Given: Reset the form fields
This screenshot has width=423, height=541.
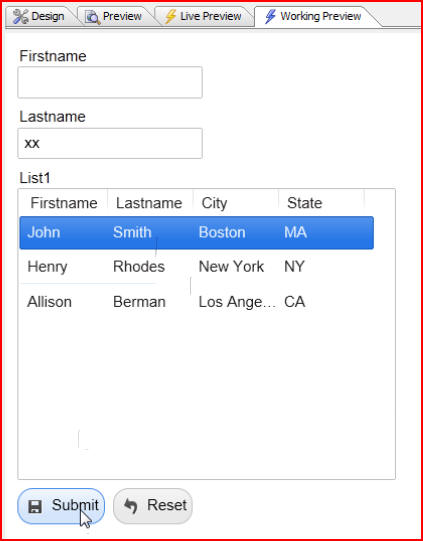Looking at the screenshot, I should click(x=153, y=506).
